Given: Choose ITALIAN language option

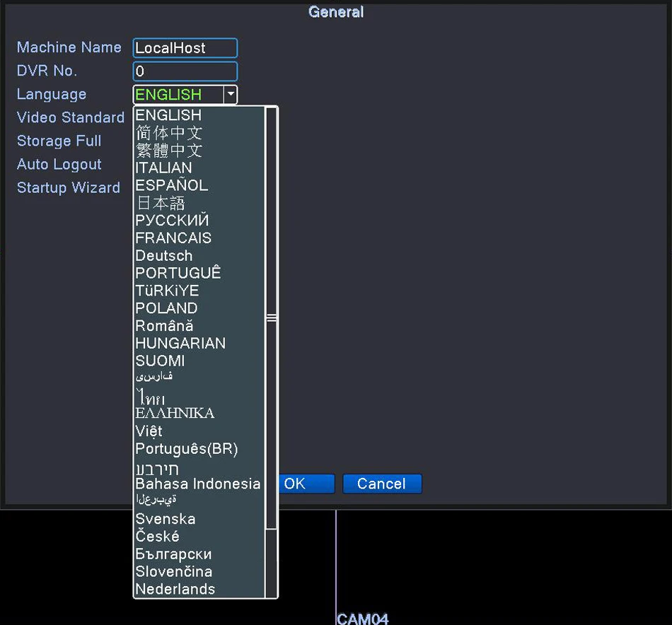Looking at the screenshot, I should coord(199,168).
